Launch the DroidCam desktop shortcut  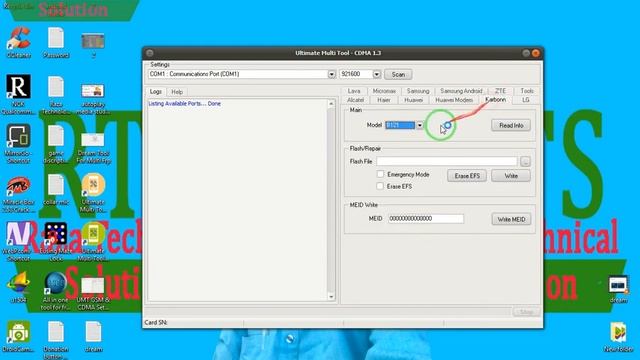[18, 336]
